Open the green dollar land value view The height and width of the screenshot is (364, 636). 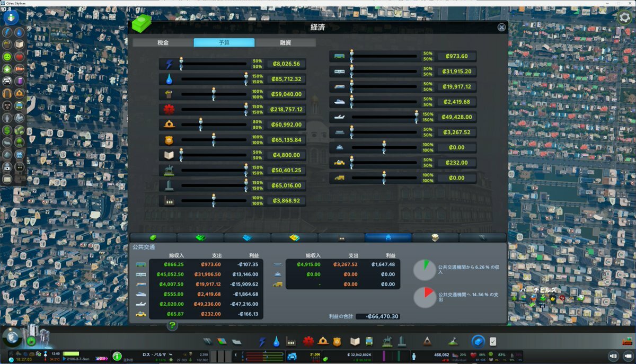tap(7, 130)
